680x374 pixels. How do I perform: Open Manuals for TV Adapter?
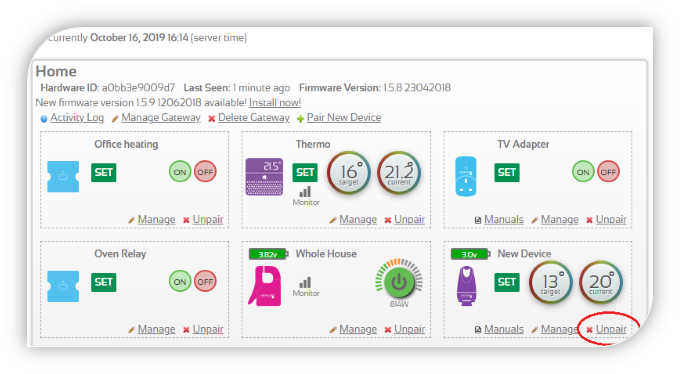[503, 220]
